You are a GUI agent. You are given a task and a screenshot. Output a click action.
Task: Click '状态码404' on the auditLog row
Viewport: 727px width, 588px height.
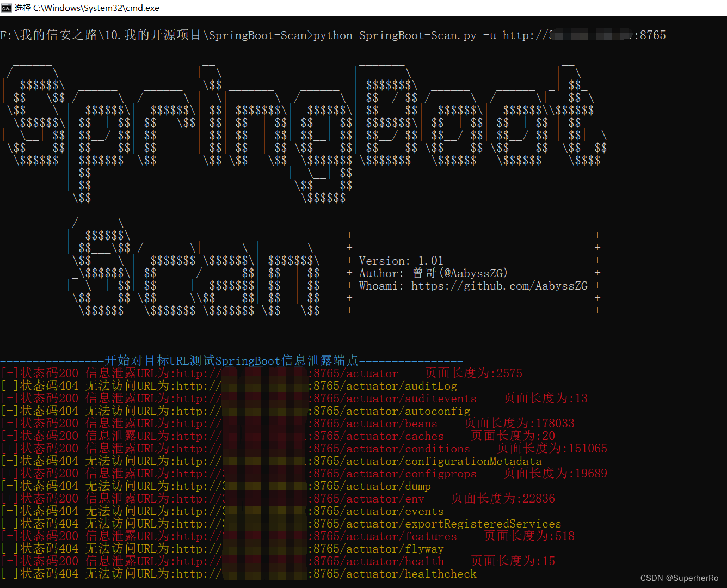pyautogui.click(x=49, y=386)
